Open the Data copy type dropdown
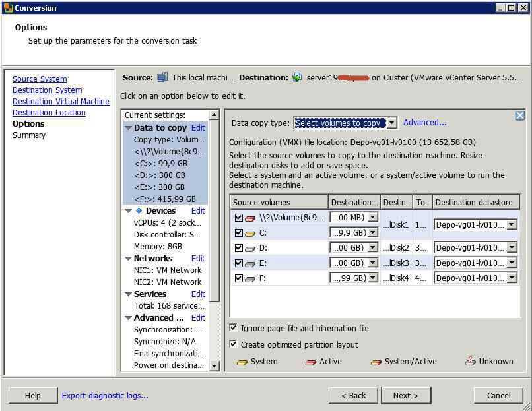The width and height of the screenshot is (532, 411). tap(391, 123)
